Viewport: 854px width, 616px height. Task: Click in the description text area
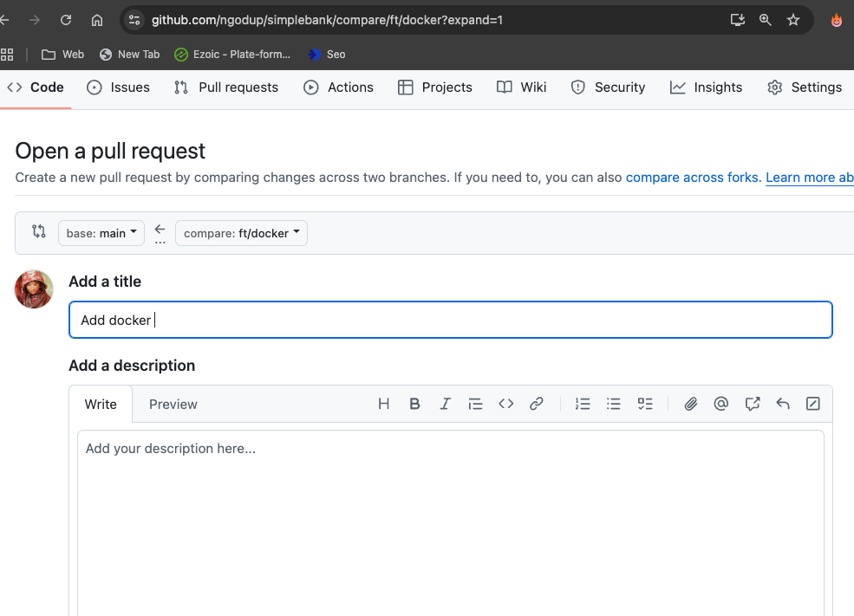pos(450,520)
